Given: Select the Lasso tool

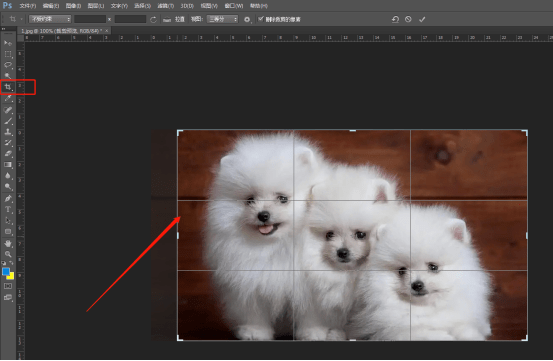Looking at the screenshot, I should click(x=8, y=65).
